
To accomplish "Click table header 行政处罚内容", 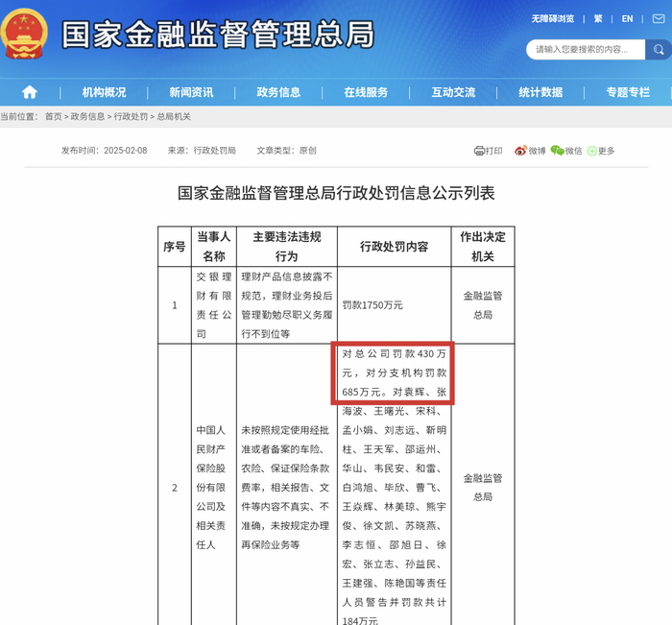I will [394, 247].
